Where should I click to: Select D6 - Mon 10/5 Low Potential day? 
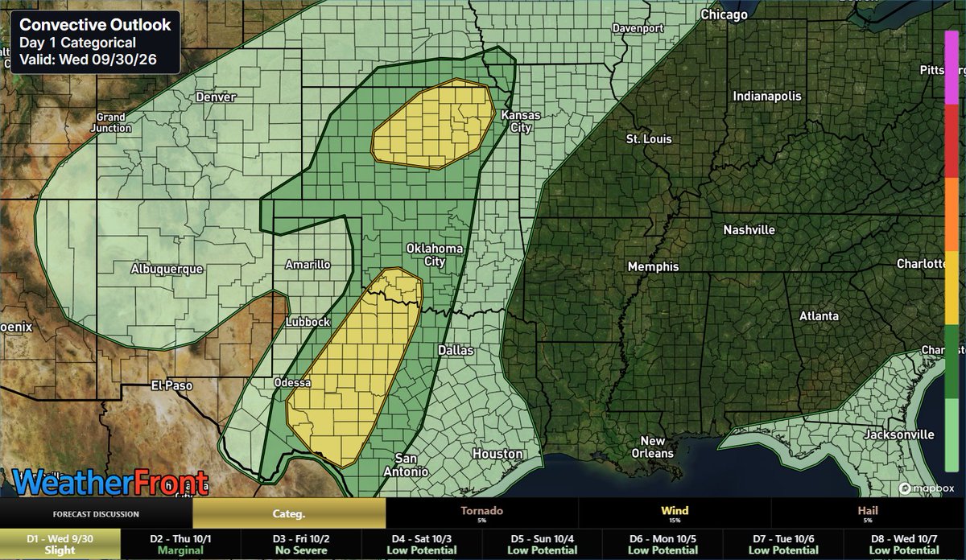[x=664, y=545]
